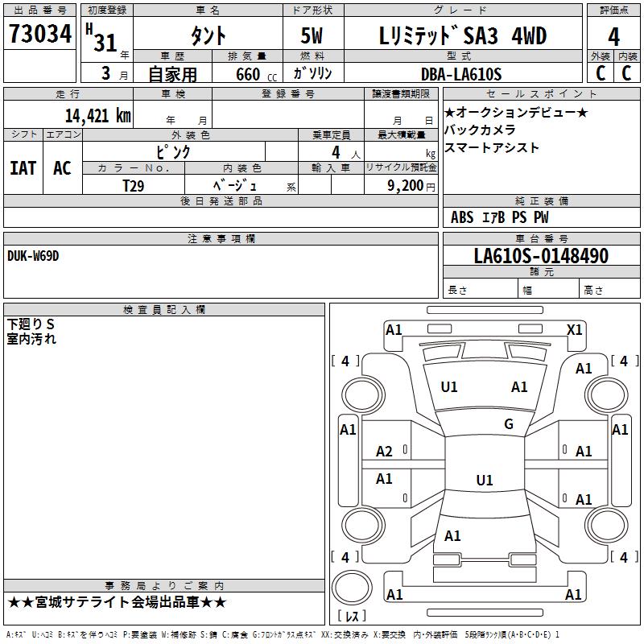
Task: Click displacement value 660 cc
Action: 256,75
